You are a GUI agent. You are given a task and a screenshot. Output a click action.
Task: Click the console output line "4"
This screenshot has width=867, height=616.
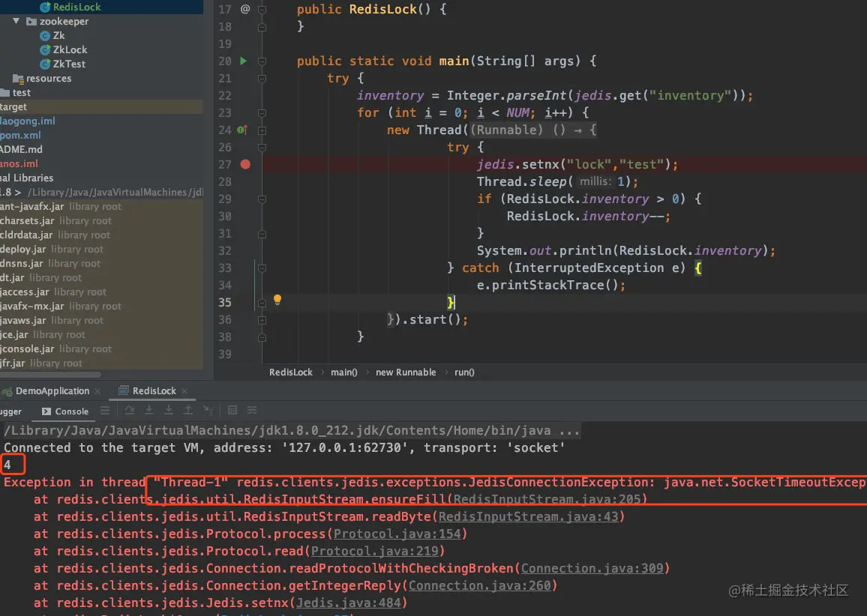(x=7, y=465)
